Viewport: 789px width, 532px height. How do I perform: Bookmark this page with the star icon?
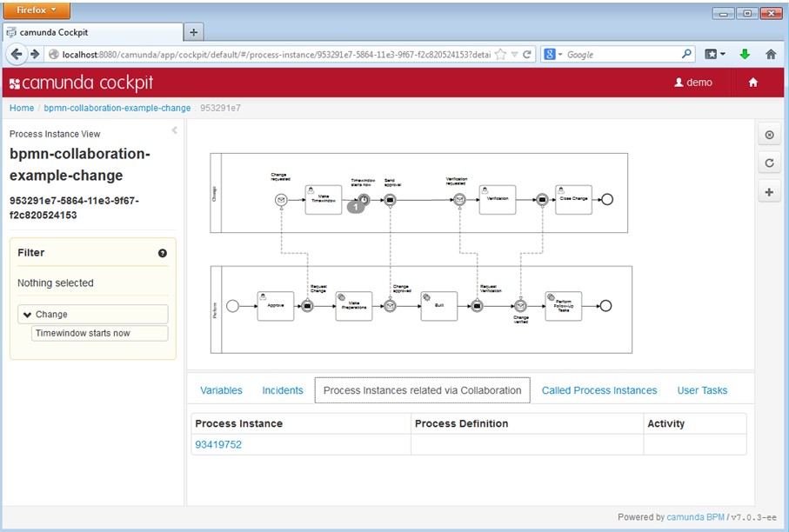coord(500,54)
